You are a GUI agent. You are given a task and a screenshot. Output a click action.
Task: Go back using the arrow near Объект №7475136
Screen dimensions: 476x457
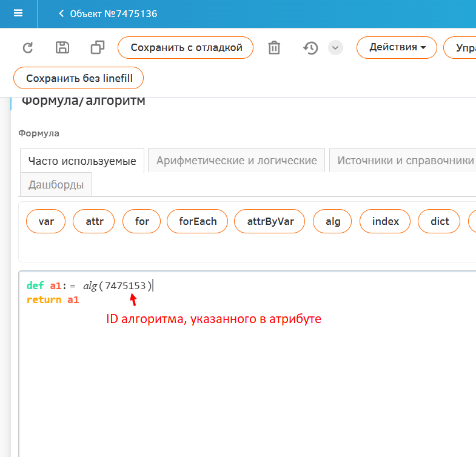tap(61, 13)
